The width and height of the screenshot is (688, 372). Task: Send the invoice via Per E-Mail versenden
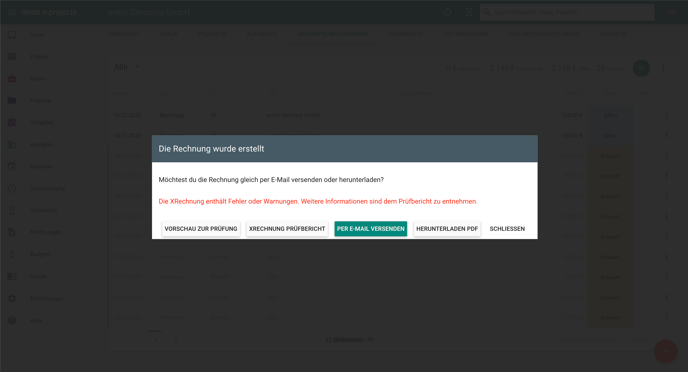pyautogui.click(x=371, y=229)
